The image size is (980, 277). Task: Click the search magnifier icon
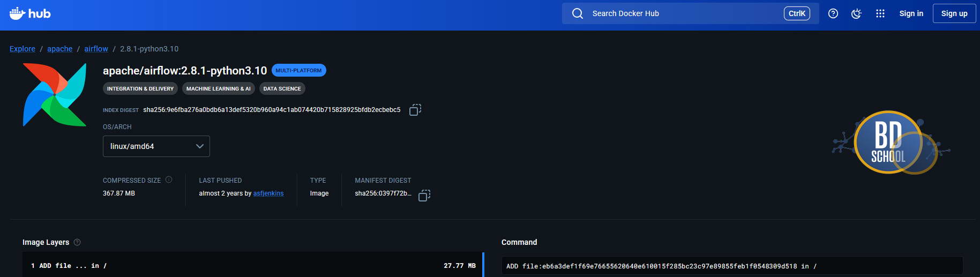[x=577, y=13]
